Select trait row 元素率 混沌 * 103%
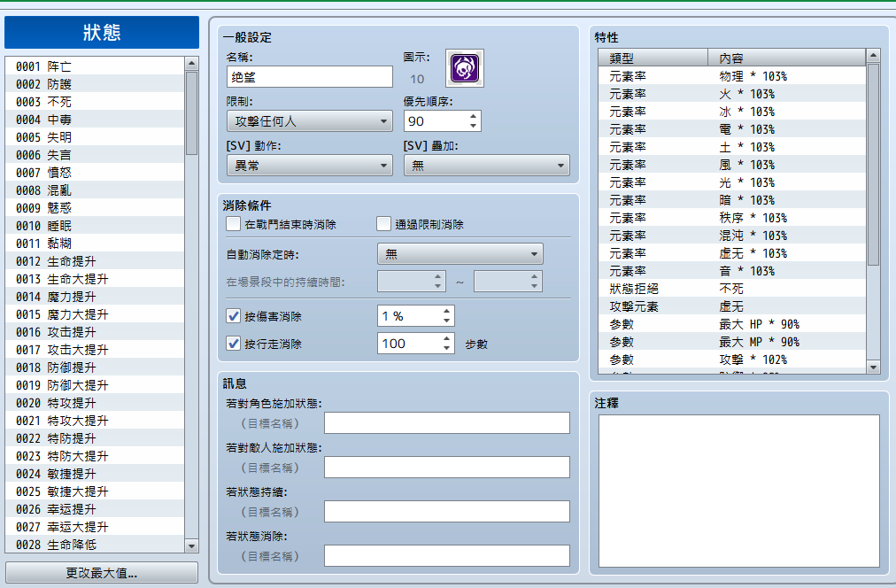The image size is (896, 588). tap(732, 236)
